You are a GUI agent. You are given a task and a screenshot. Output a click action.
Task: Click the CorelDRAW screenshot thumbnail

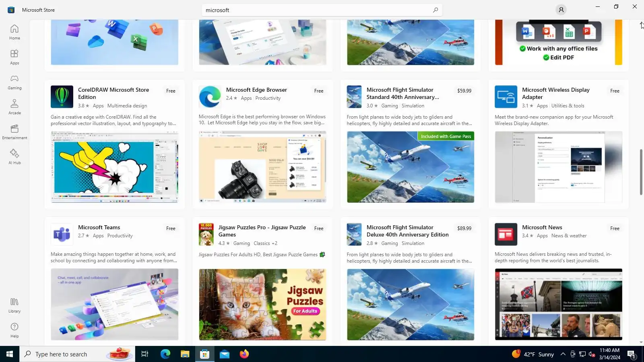115,167
